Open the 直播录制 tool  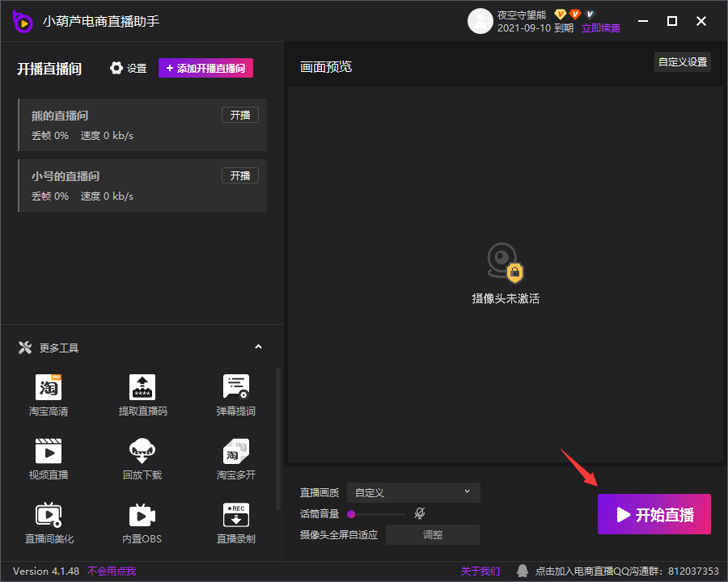pos(235,515)
